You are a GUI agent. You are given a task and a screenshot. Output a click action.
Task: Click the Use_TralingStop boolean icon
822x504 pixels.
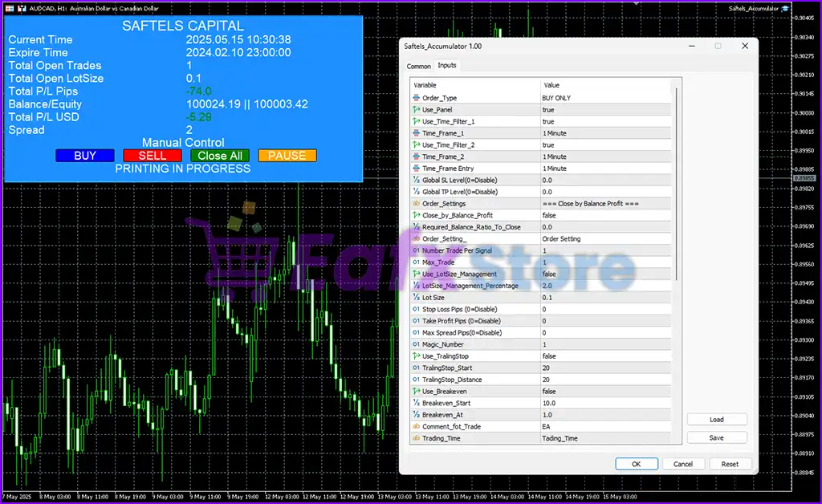417,356
